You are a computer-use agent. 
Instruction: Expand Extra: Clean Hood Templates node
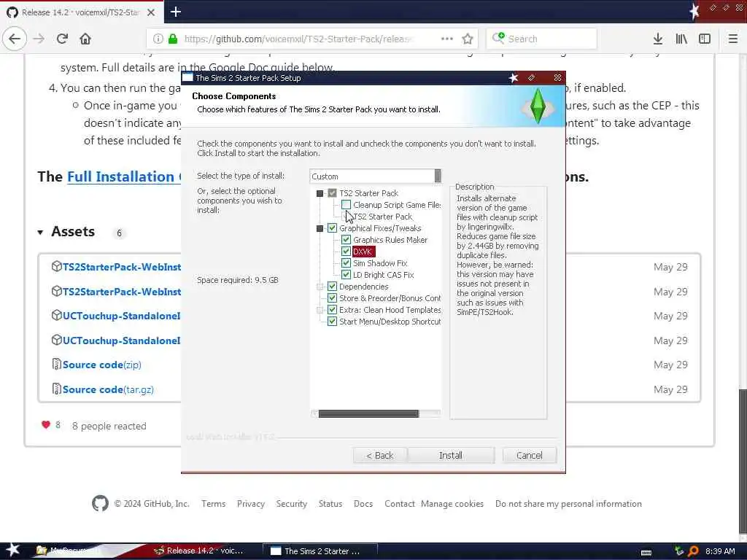pos(320,310)
